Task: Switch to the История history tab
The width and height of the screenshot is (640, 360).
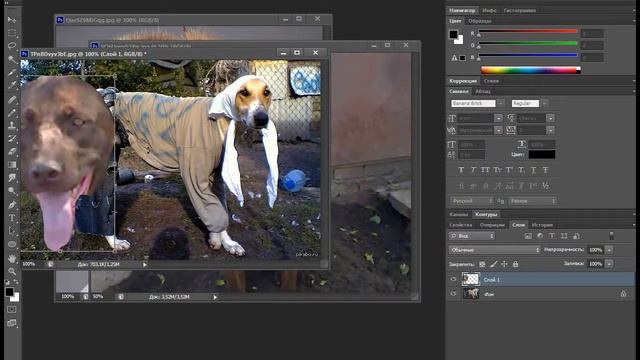Action: pos(542,225)
